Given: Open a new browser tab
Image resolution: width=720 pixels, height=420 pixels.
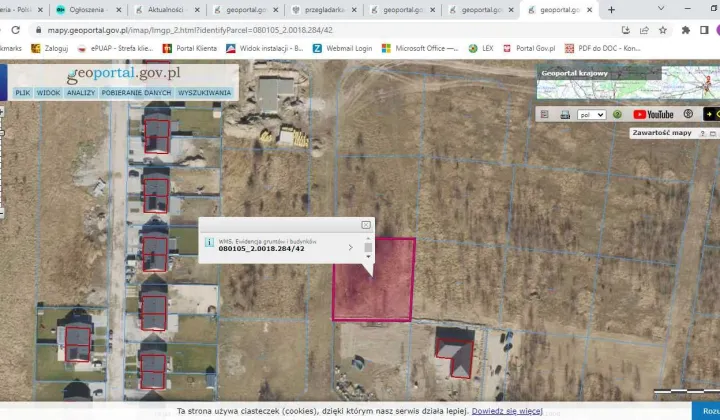Looking at the screenshot, I should 611,10.
